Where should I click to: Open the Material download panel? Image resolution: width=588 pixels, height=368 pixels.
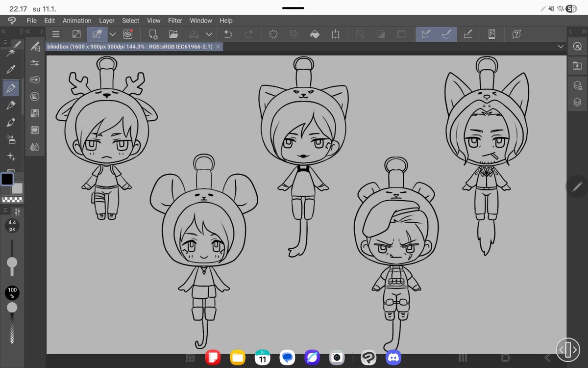(x=578, y=65)
